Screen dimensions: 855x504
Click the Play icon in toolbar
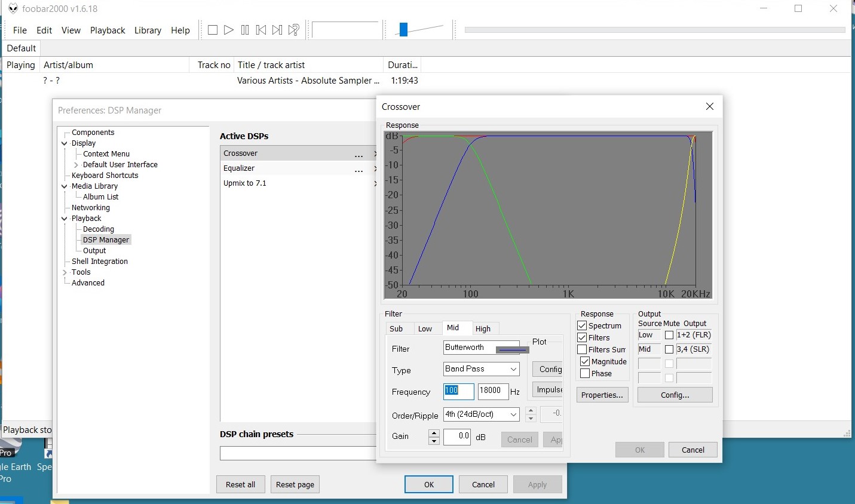point(229,30)
